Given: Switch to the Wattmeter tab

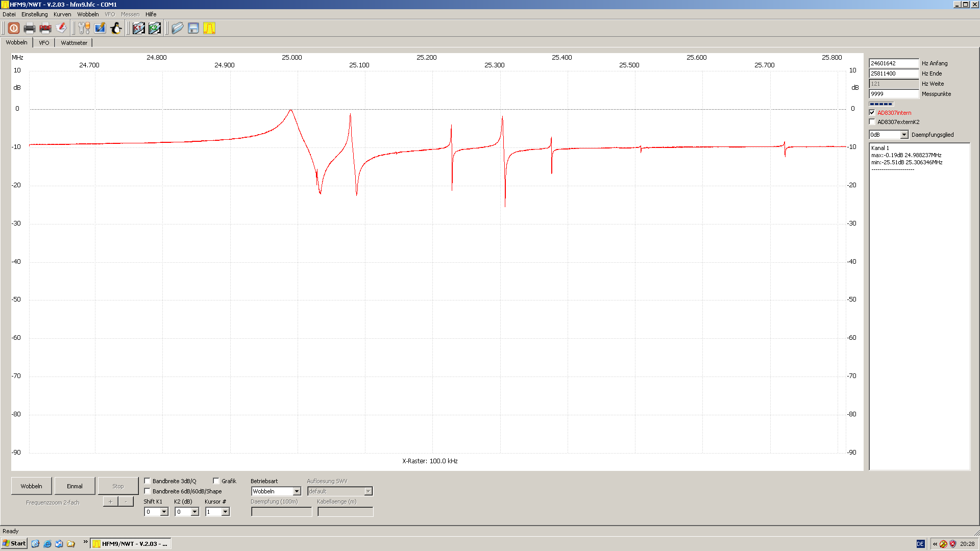Looking at the screenshot, I should point(74,43).
